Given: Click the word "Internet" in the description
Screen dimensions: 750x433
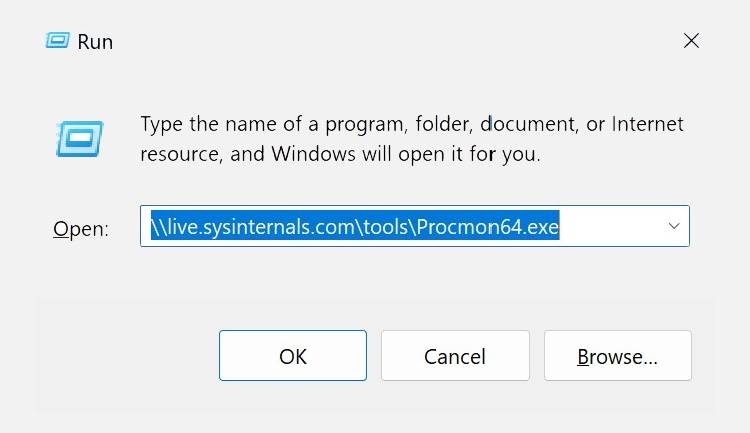Looking at the screenshot, I should 647,125.
